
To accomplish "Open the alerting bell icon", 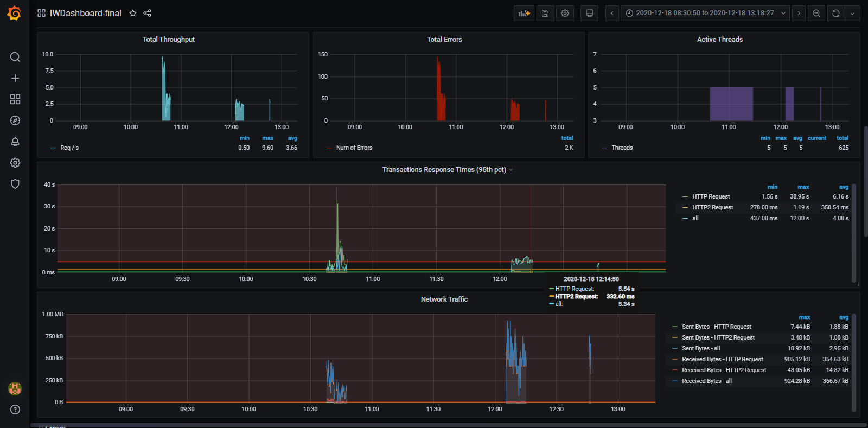I will point(15,142).
